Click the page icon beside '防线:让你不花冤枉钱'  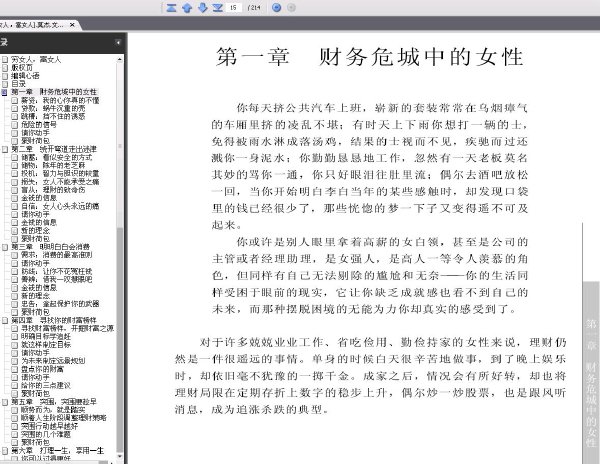click(14, 271)
